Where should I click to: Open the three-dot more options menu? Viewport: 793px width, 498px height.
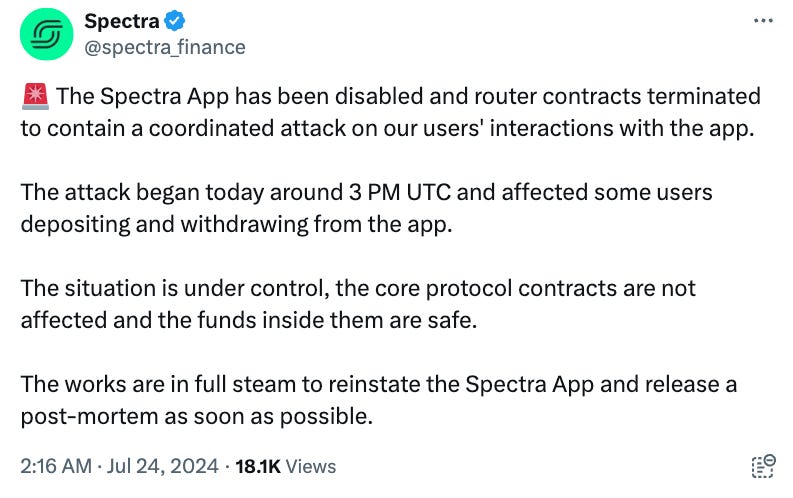coord(763,21)
